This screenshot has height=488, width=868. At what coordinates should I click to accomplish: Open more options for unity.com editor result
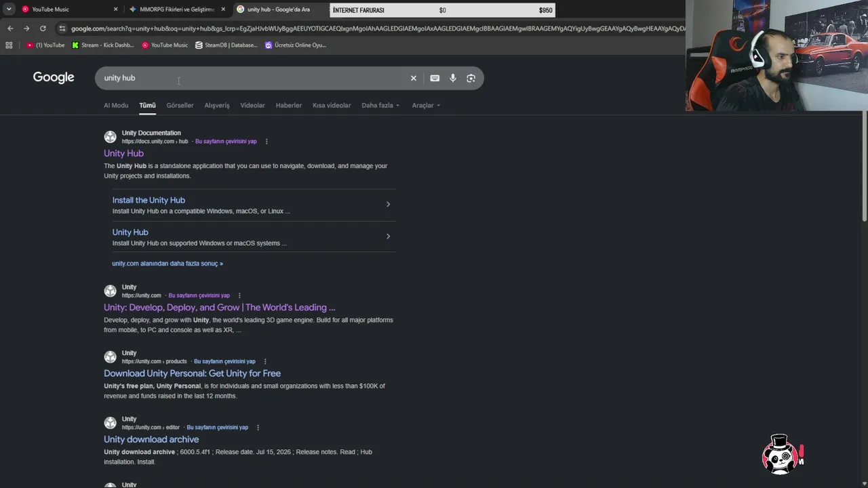pyautogui.click(x=258, y=428)
